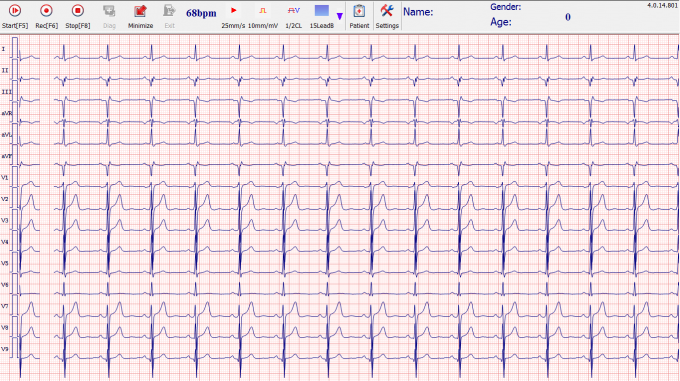Start ECG acquisition with Start[F5]
The width and height of the screenshot is (680, 381).
[x=15, y=16]
